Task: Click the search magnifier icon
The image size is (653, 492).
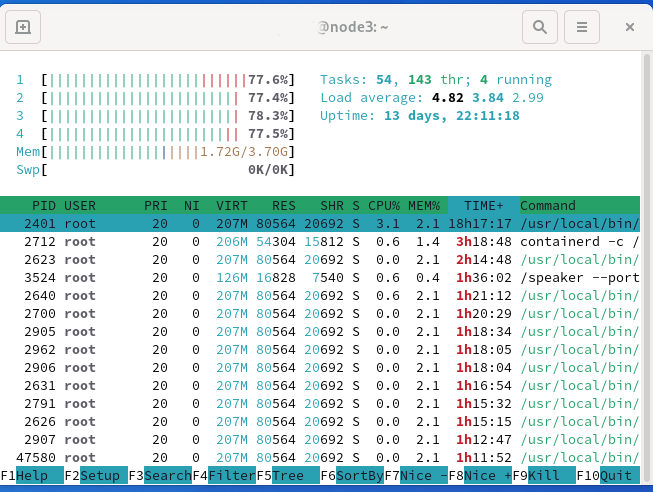Action: (540, 27)
